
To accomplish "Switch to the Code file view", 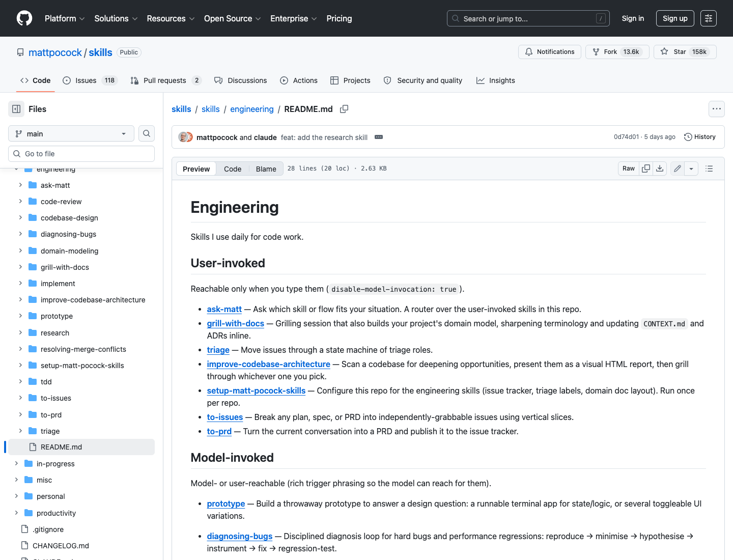I will [233, 169].
